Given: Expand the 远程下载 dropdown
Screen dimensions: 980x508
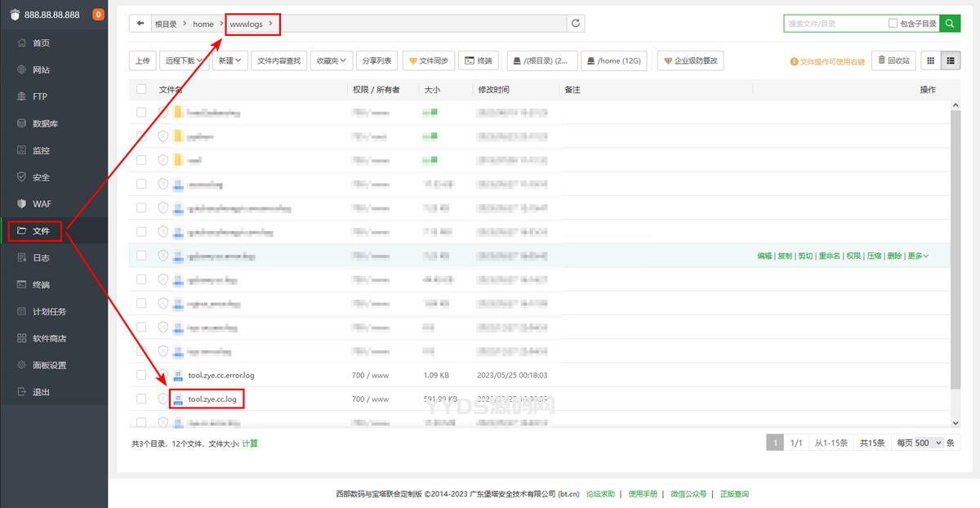Looking at the screenshot, I should pyautogui.click(x=185, y=60).
